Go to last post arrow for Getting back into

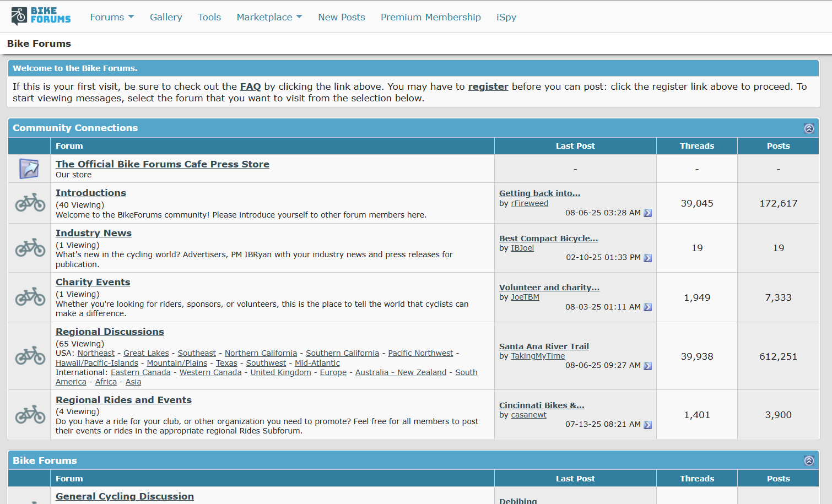click(648, 213)
